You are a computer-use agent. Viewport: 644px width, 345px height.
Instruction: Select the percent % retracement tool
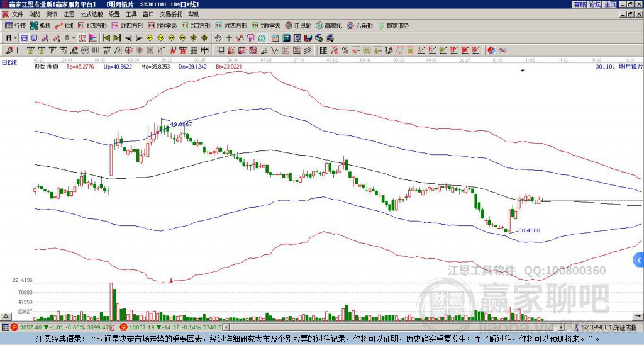345,50
